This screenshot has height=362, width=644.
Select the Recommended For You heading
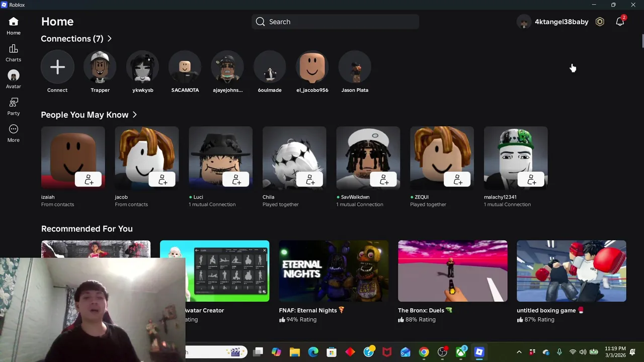pos(87,229)
